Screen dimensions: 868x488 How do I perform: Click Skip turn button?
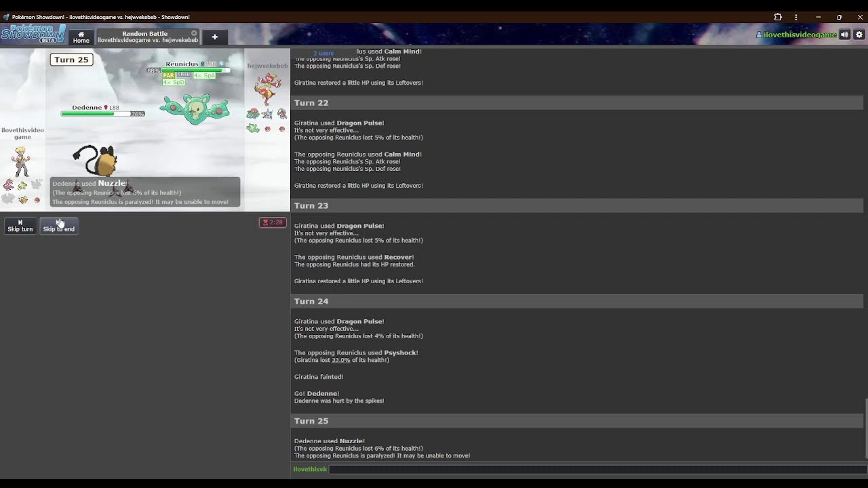[20, 226]
